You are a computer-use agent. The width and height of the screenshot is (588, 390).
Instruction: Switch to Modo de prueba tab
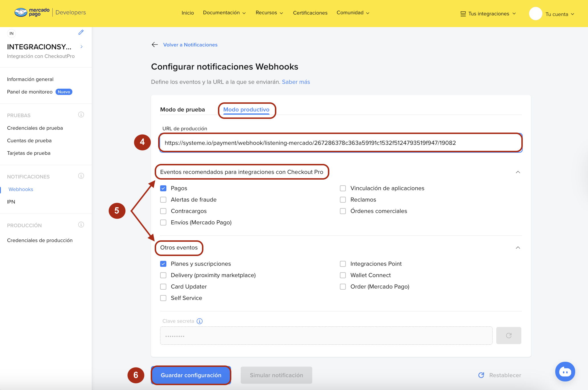tap(182, 110)
